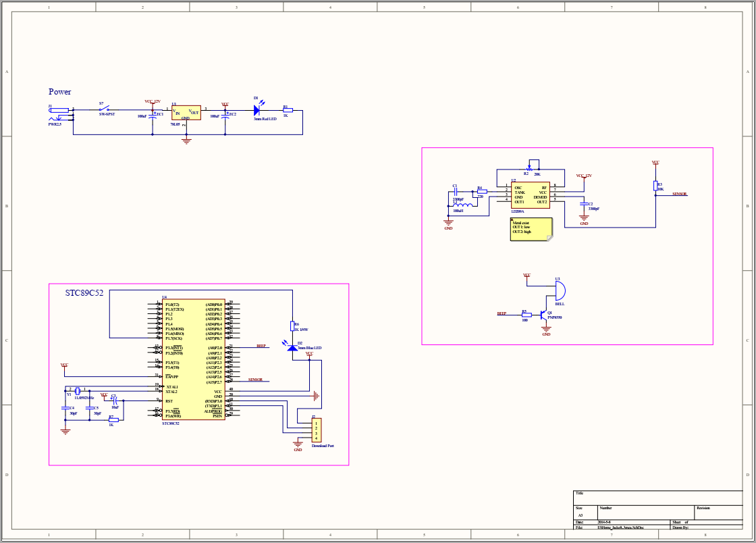This screenshot has height=543, width=756.
Task: Click the 78L05 regulator U1 block
Action: pos(186,113)
